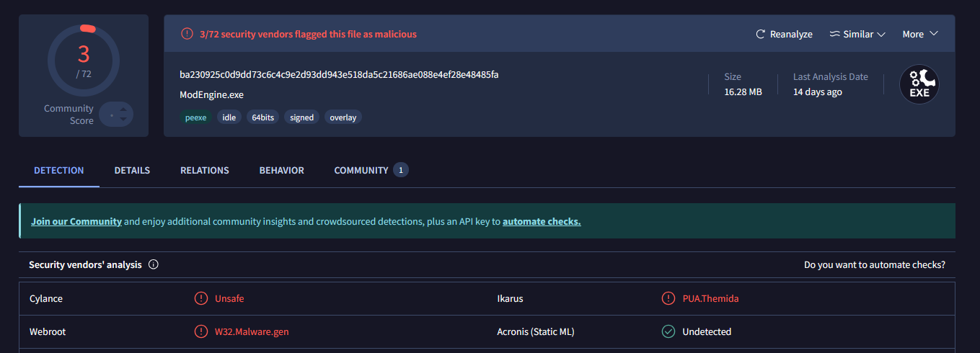
Task: Click the Last Analysis Date label
Action: 831,76
